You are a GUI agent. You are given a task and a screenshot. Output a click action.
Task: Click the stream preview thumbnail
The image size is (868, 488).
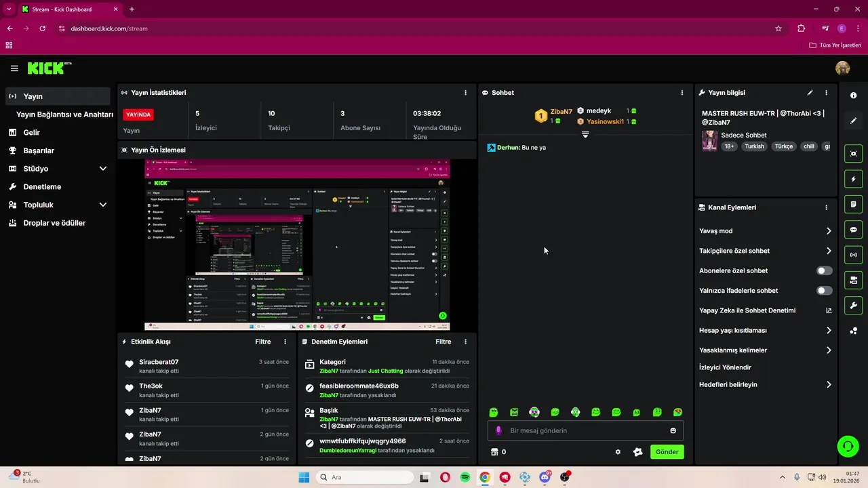(297, 245)
